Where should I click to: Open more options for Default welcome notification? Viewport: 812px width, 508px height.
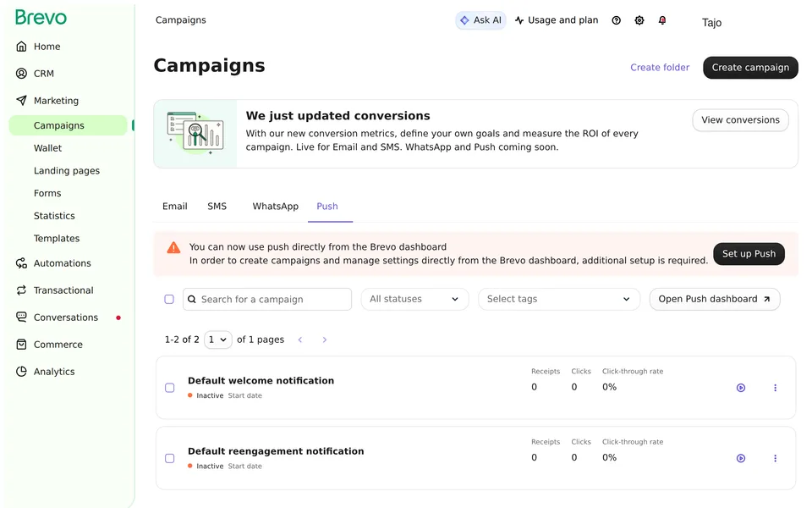coord(776,388)
